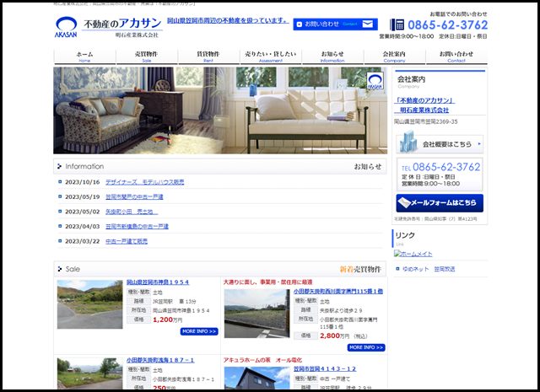Open the 岡山県笠岡市神島1954 property link
This screenshot has width=540, height=392.
coord(158,282)
